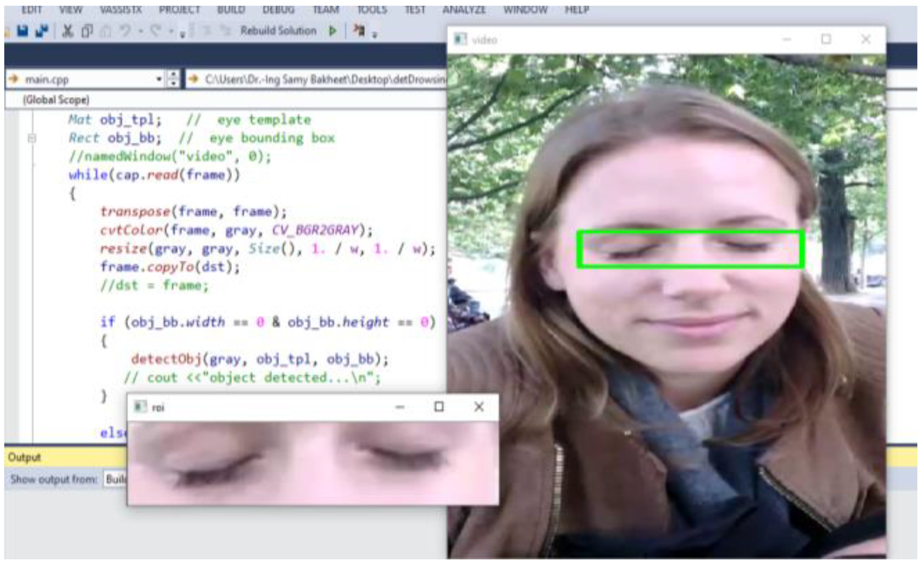Screen dimensions: 924x566
Task: Click the Save floppy disk icon
Action: coord(23,31)
